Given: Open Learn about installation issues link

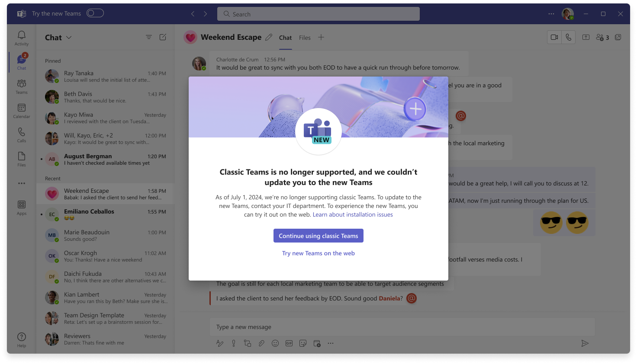Looking at the screenshot, I should (353, 214).
